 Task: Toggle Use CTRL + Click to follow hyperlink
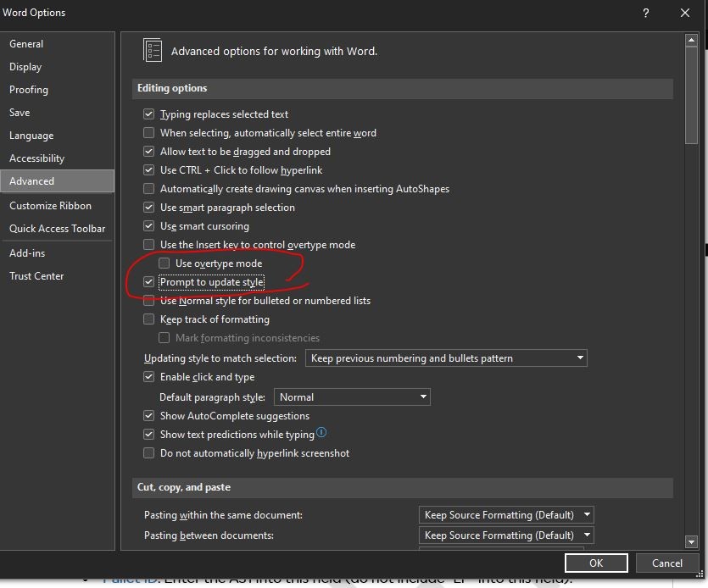tap(148, 170)
